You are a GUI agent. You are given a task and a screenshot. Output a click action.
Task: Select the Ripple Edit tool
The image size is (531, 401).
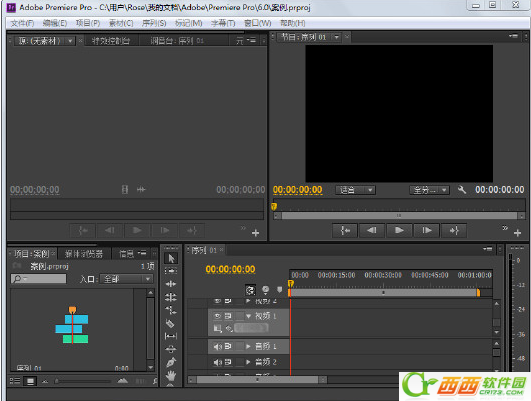pos(171,284)
